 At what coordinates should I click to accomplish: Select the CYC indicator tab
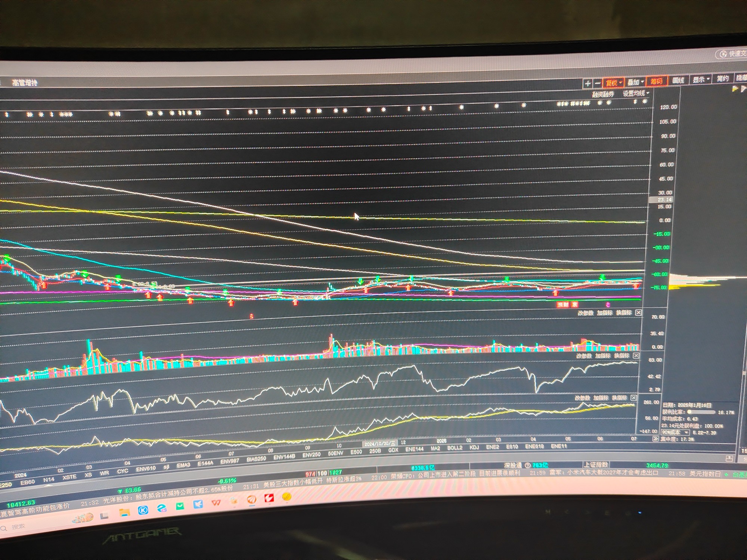123,471
